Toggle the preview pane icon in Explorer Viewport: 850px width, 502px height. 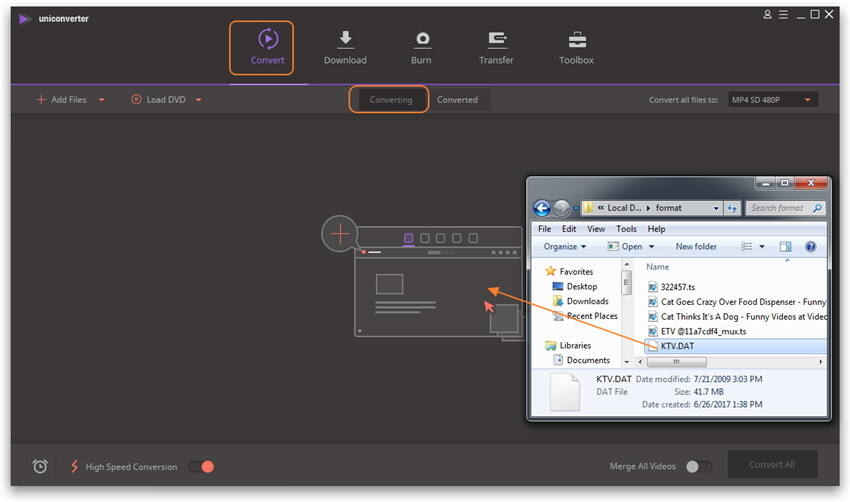(x=785, y=247)
